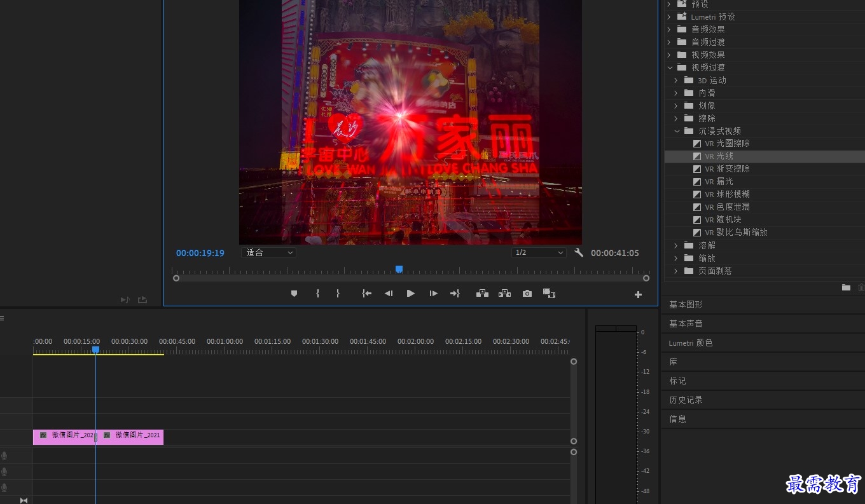Expand the 预设 folder

(x=668, y=4)
